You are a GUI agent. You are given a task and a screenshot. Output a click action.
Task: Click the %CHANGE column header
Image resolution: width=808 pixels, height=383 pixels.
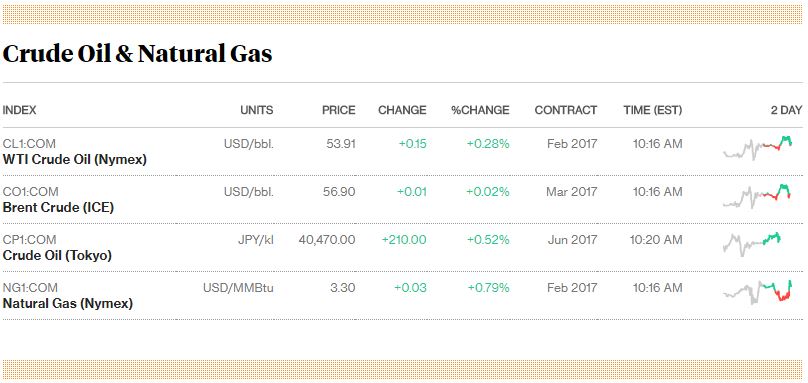tap(480, 110)
